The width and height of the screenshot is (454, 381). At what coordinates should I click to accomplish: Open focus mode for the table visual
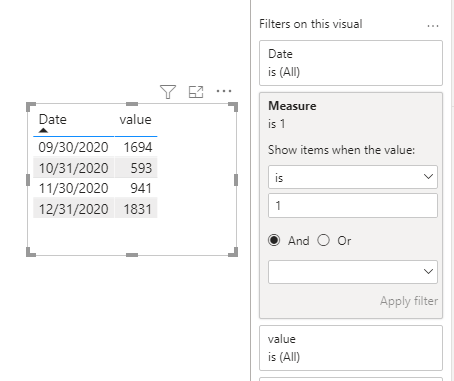point(196,92)
